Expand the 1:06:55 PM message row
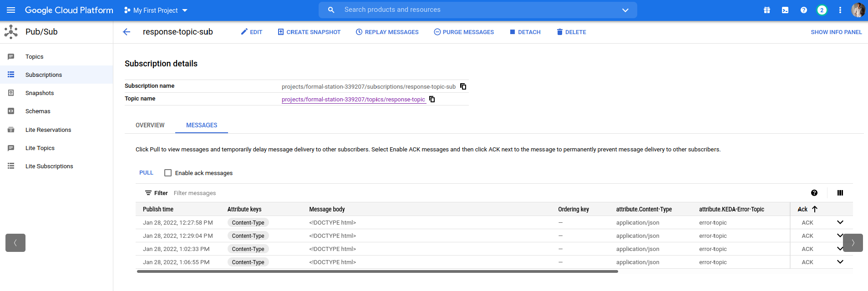The height and width of the screenshot is (291, 868). (x=840, y=262)
